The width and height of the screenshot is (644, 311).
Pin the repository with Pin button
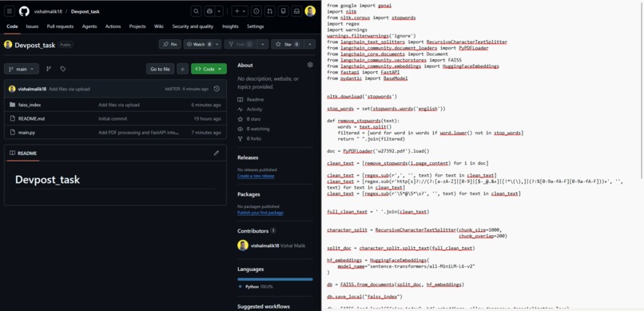[x=169, y=44]
